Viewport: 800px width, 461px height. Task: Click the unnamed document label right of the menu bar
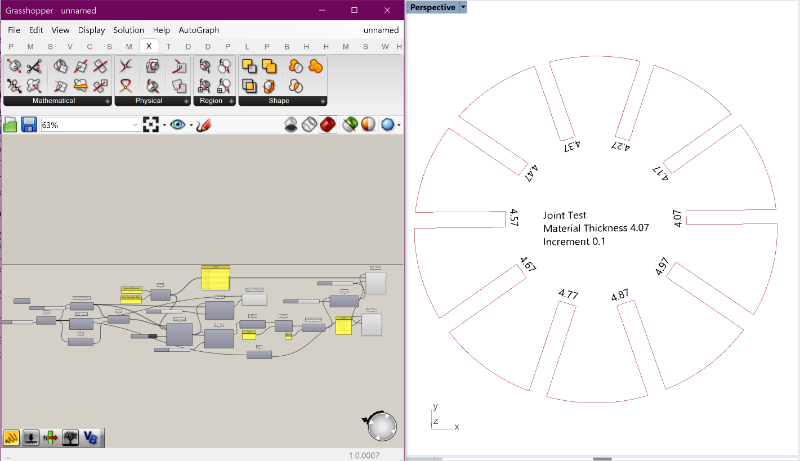tap(381, 30)
